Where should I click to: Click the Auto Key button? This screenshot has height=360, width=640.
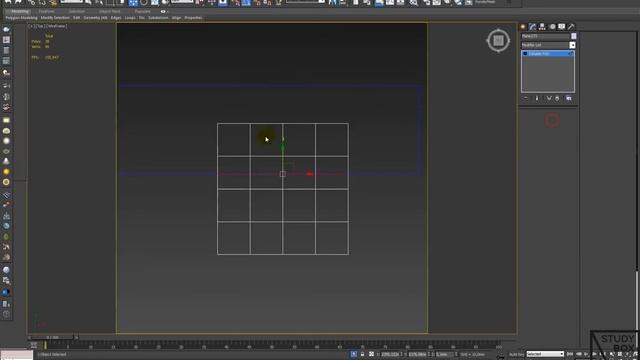tap(516, 354)
